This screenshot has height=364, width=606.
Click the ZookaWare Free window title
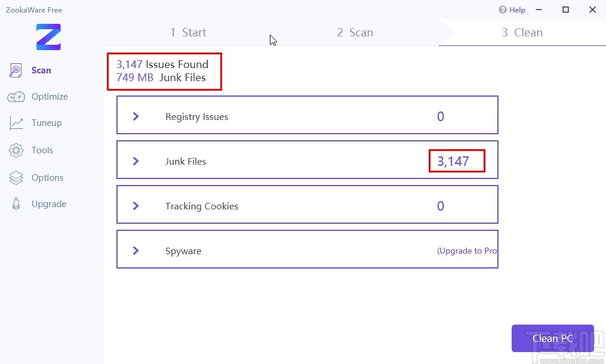(x=34, y=10)
